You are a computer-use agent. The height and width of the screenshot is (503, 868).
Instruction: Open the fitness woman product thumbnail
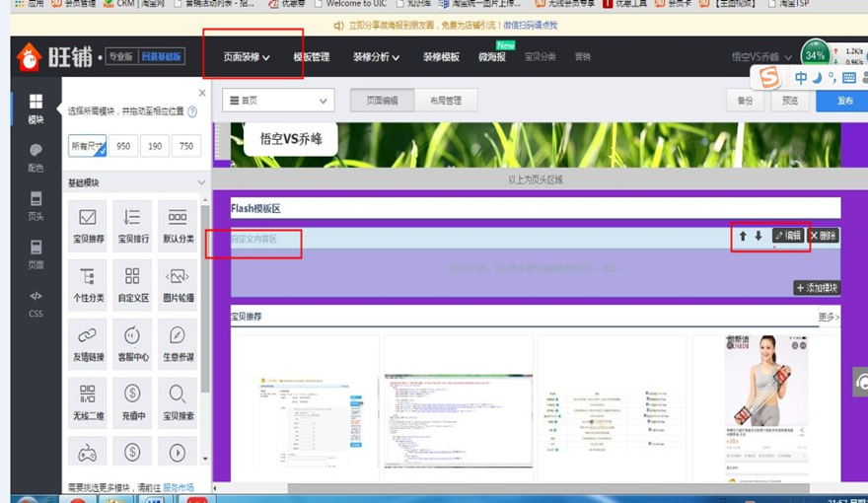tap(766, 380)
